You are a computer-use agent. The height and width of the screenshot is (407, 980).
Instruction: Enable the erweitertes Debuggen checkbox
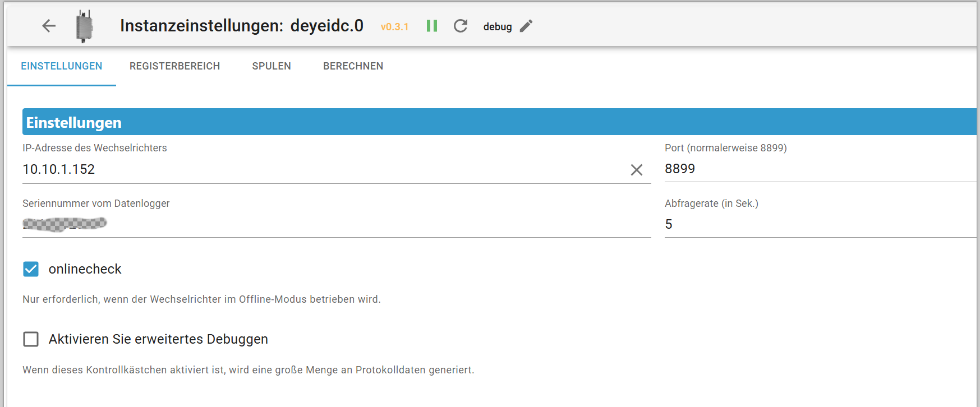coord(31,339)
